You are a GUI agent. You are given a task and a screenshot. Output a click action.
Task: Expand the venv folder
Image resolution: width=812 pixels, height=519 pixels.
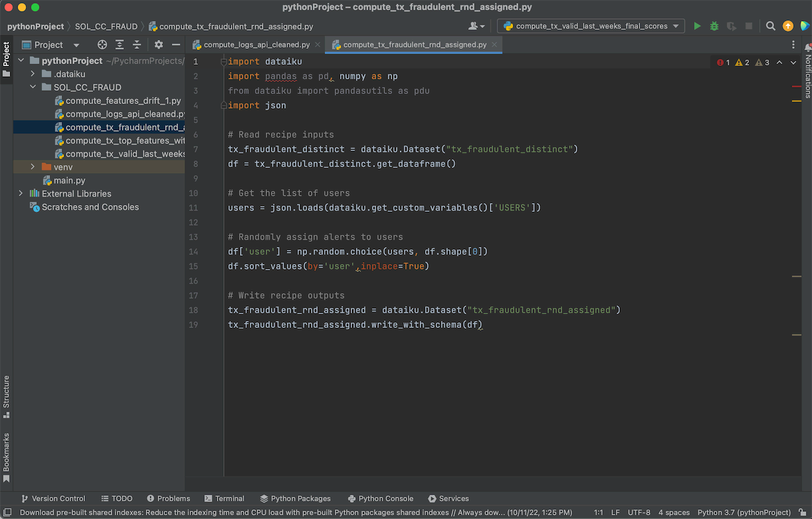click(x=33, y=167)
